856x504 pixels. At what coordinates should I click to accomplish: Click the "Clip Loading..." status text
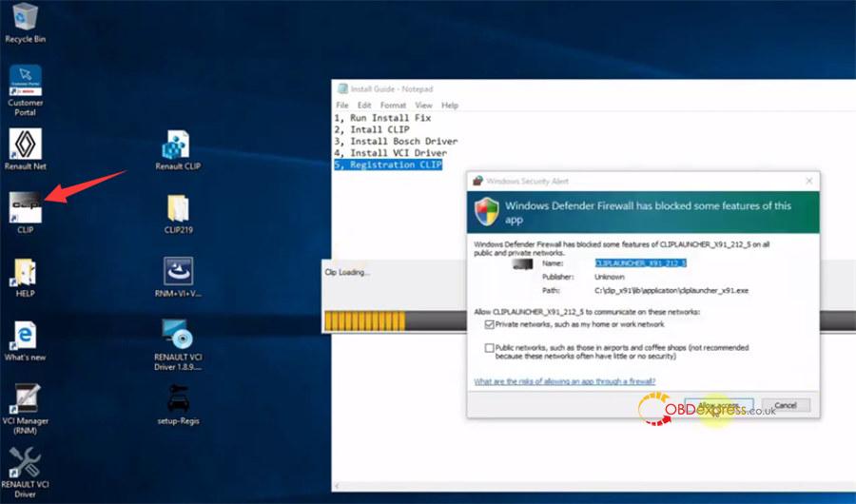pos(346,272)
